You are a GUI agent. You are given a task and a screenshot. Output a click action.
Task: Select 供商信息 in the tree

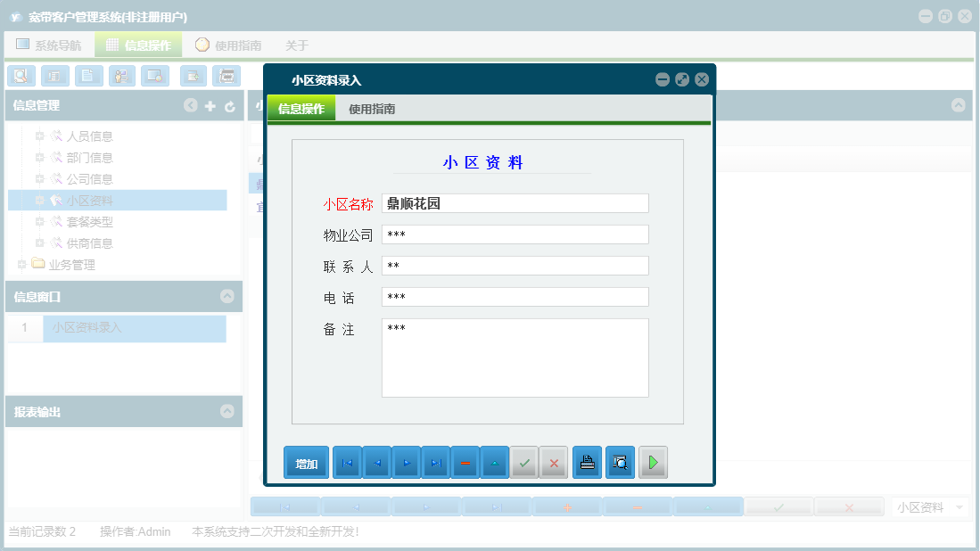[89, 243]
